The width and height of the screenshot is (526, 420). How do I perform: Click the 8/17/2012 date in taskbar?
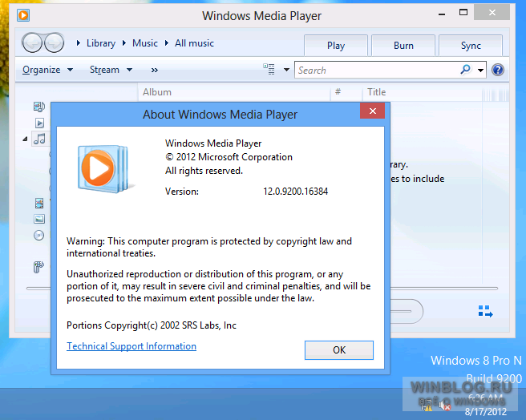point(486,411)
